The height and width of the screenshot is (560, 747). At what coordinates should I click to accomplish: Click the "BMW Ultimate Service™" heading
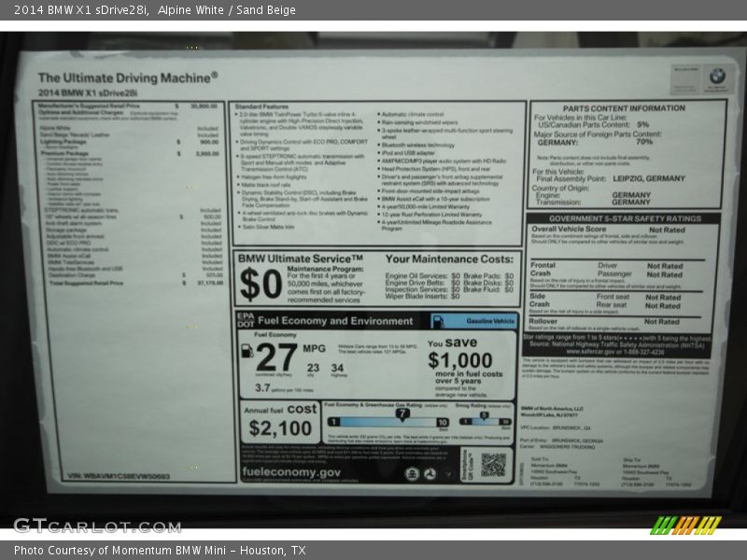(301, 259)
